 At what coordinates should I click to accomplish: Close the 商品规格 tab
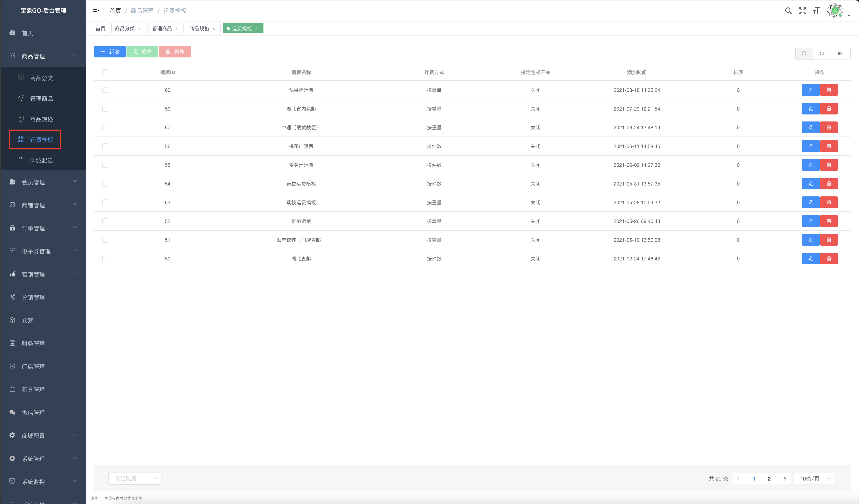[x=214, y=29]
